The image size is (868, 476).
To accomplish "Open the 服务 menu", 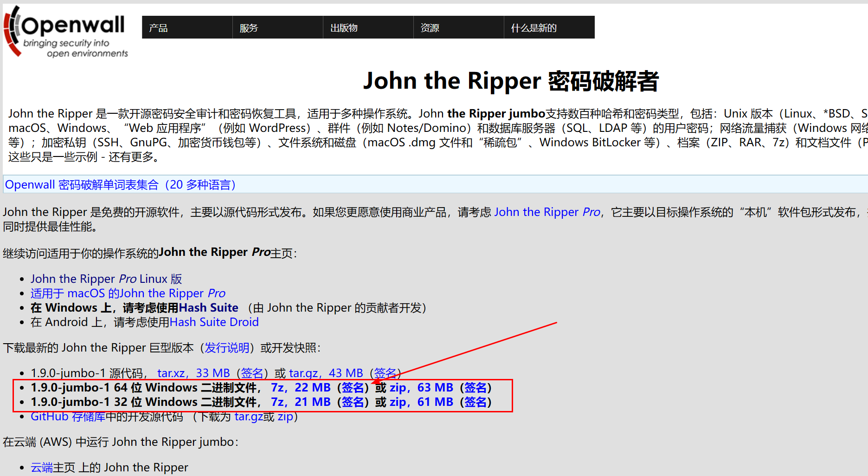I will [x=277, y=27].
